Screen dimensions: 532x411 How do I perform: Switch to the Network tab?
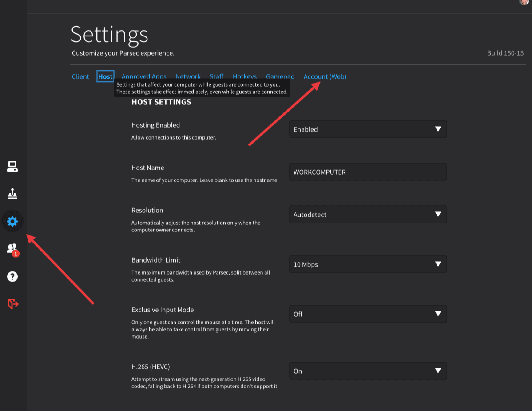(x=188, y=76)
